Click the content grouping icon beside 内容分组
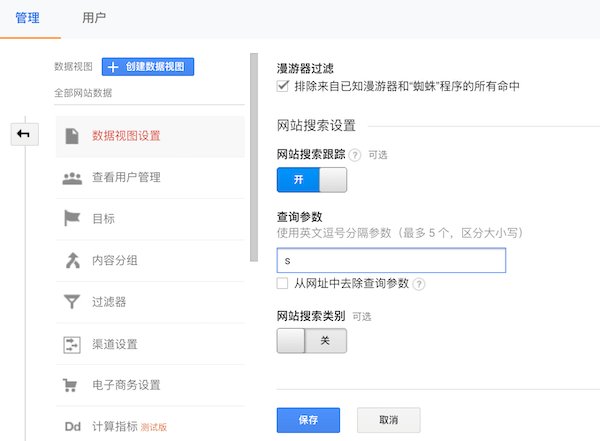The height and width of the screenshot is (441, 600). click(73, 260)
